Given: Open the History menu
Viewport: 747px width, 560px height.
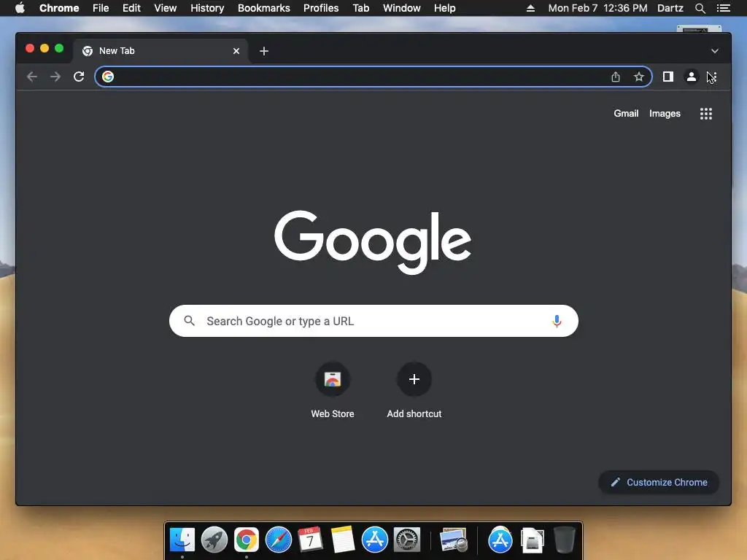Looking at the screenshot, I should click(x=207, y=8).
